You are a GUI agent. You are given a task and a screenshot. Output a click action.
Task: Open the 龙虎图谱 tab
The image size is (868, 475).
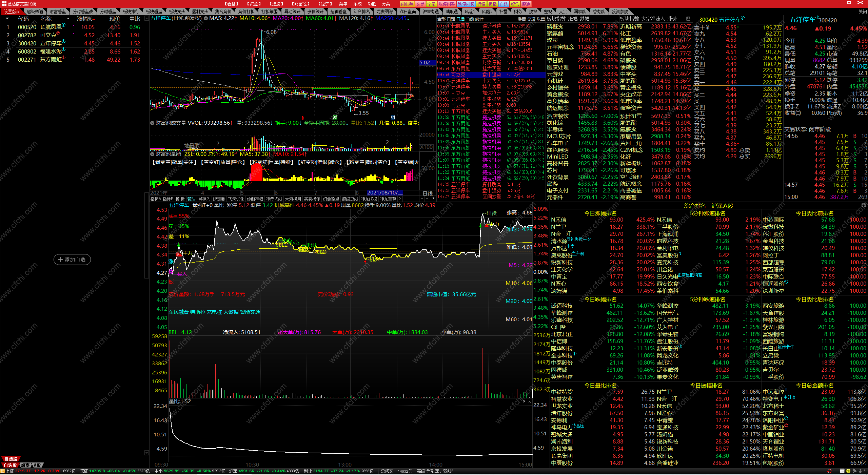[384, 12]
